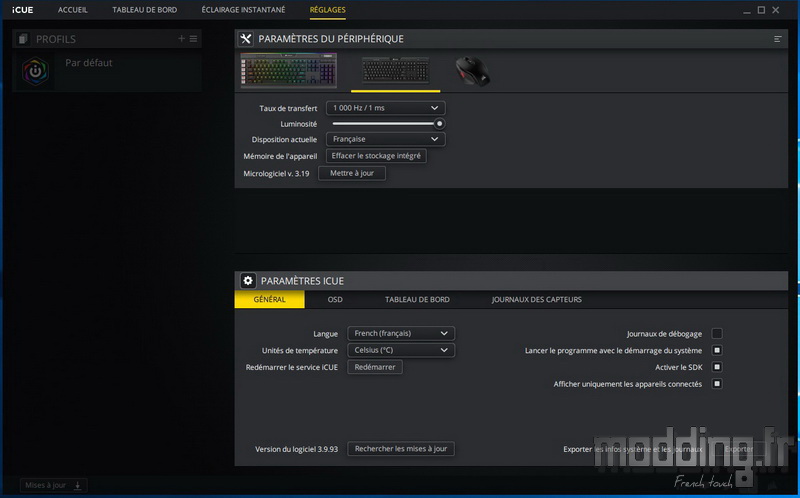Click the device settings wrench icon
The width and height of the screenshot is (800, 498).
coord(245,39)
